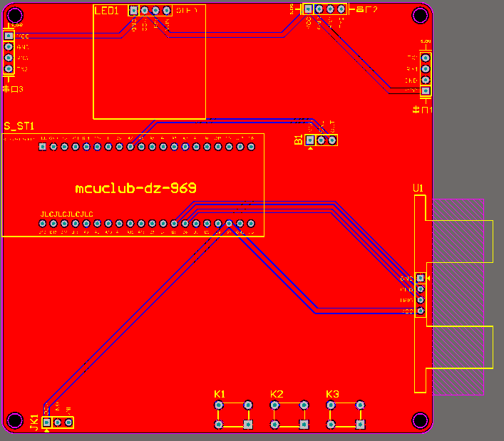Image resolution: width=504 pixels, height=441 pixels.
Task: Click JK1 square pin 1 pad
Action: pos(46,422)
